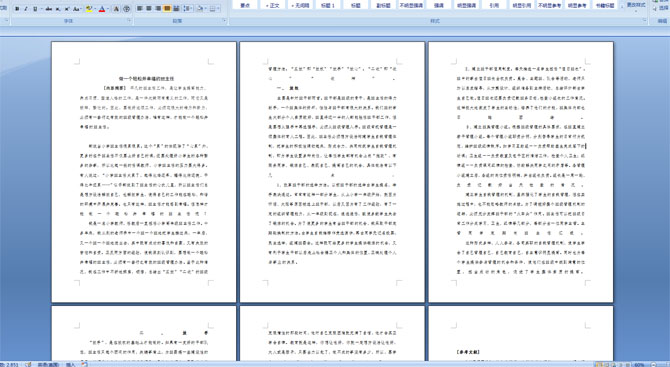Apply superscript formatting
This screenshot has width=670, height=367.
click(67, 9)
